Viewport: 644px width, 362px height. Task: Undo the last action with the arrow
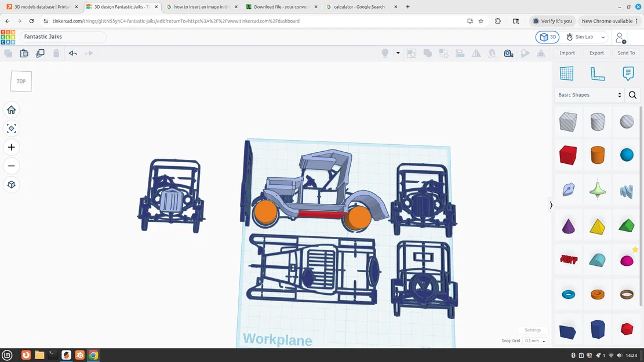pyautogui.click(x=72, y=53)
